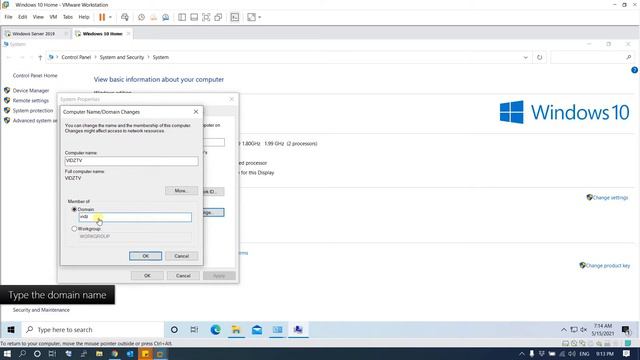Click the blue help question mark icon

(635, 70)
